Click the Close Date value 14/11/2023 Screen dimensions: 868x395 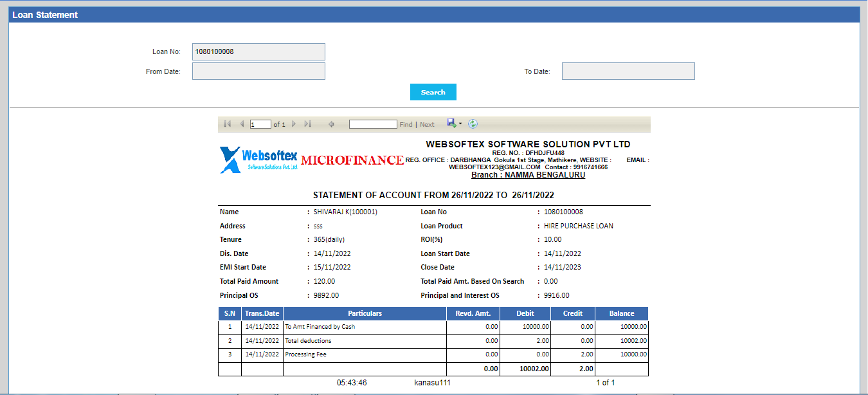coord(563,267)
